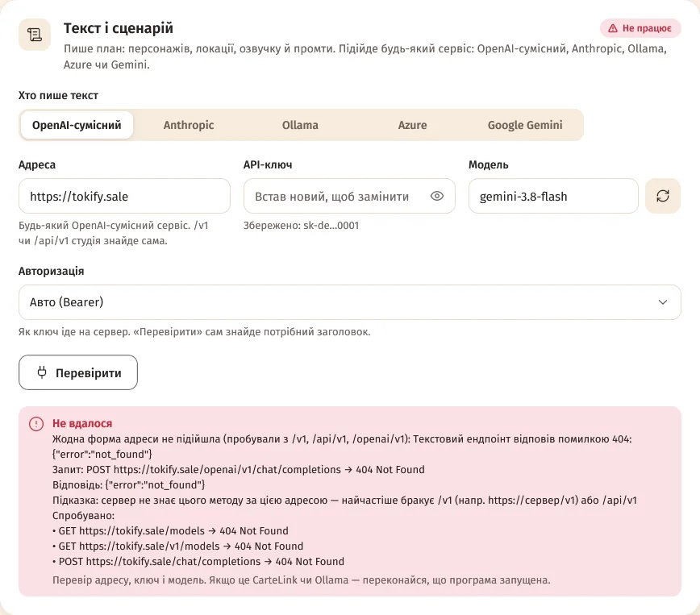Click the Хто пише текст label
700x615 pixels.
coord(59,95)
